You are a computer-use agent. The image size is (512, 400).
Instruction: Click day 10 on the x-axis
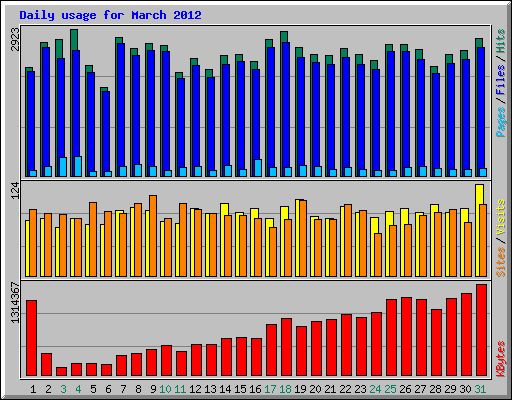(165, 389)
